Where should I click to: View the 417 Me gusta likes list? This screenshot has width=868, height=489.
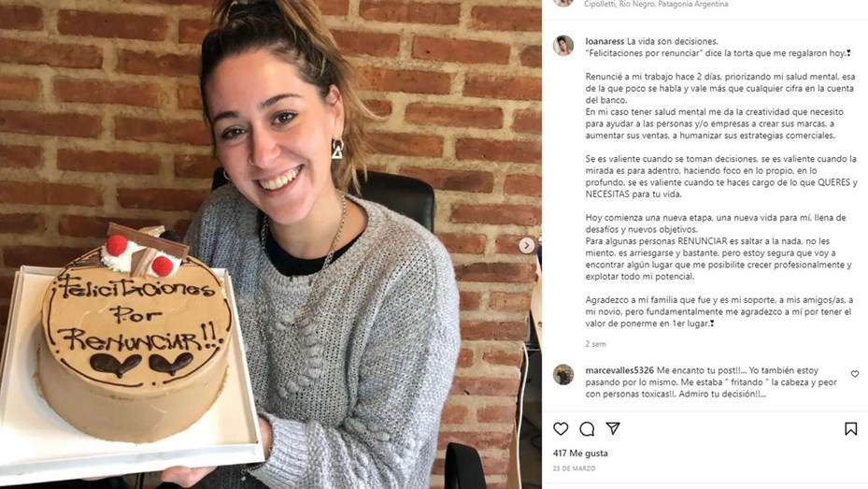click(x=580, y=453)
